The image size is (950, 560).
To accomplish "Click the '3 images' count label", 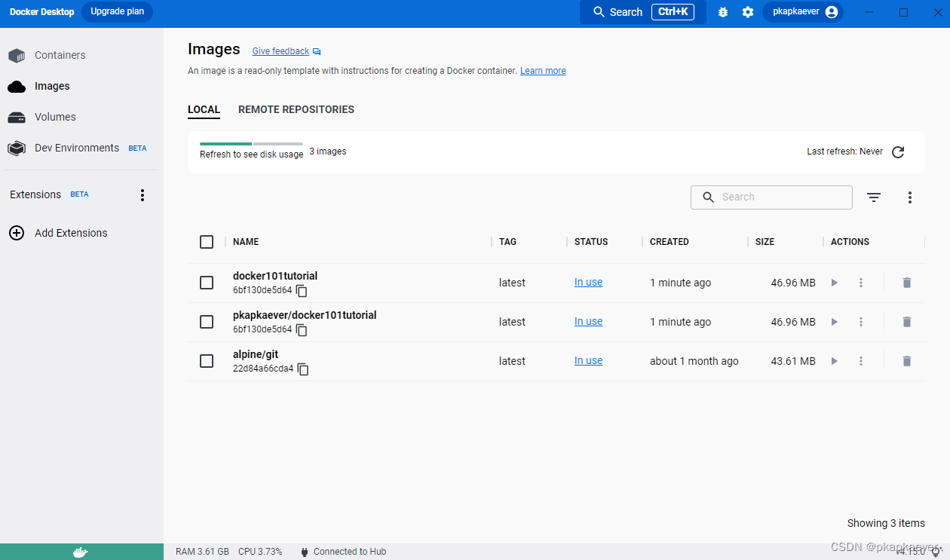I will tap(328, 151).
